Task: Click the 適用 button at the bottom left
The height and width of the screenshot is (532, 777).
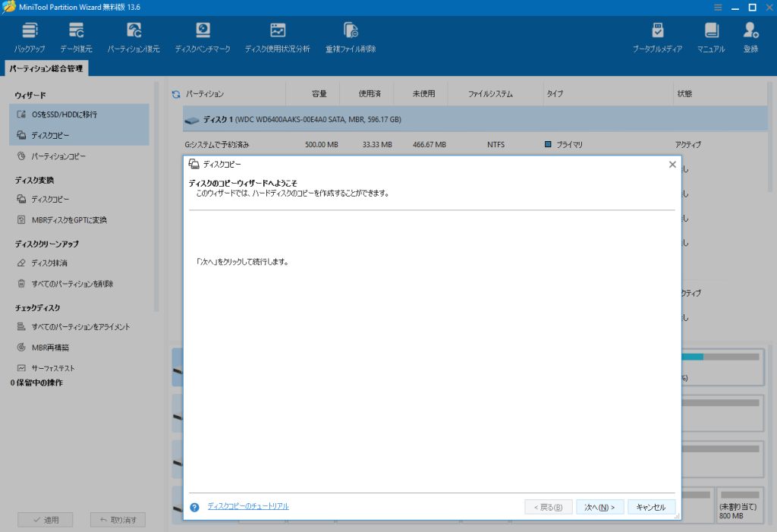Action: click(46, 520)
